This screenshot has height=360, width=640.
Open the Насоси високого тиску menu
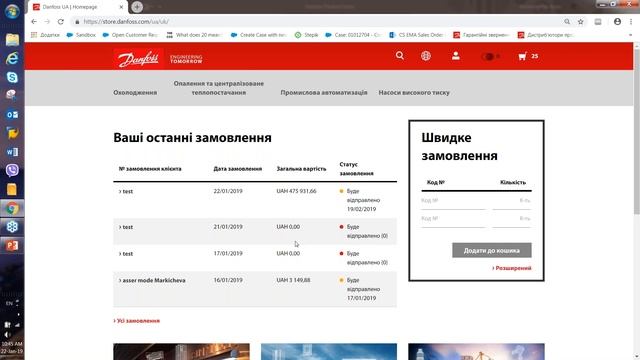[x=414, y=93]
